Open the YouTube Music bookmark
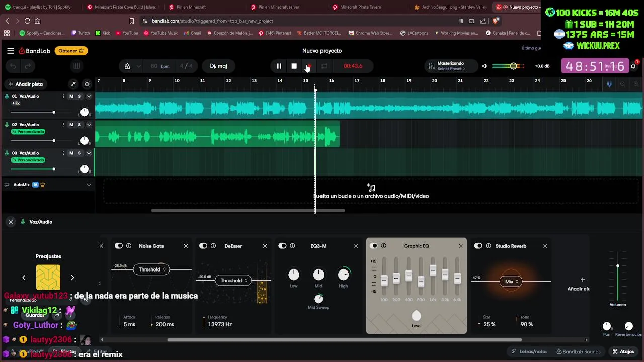This screenshot has width=644, height=362. click(161, 33)
